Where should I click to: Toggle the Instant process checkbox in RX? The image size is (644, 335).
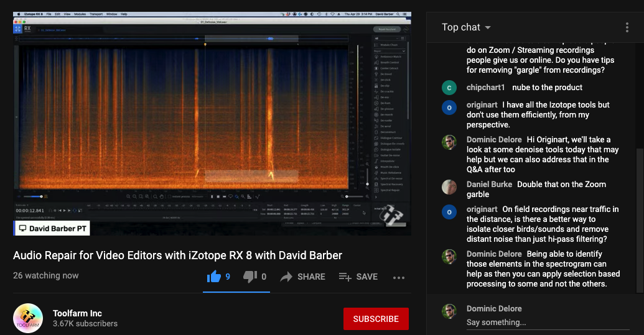tap(170, 197)
